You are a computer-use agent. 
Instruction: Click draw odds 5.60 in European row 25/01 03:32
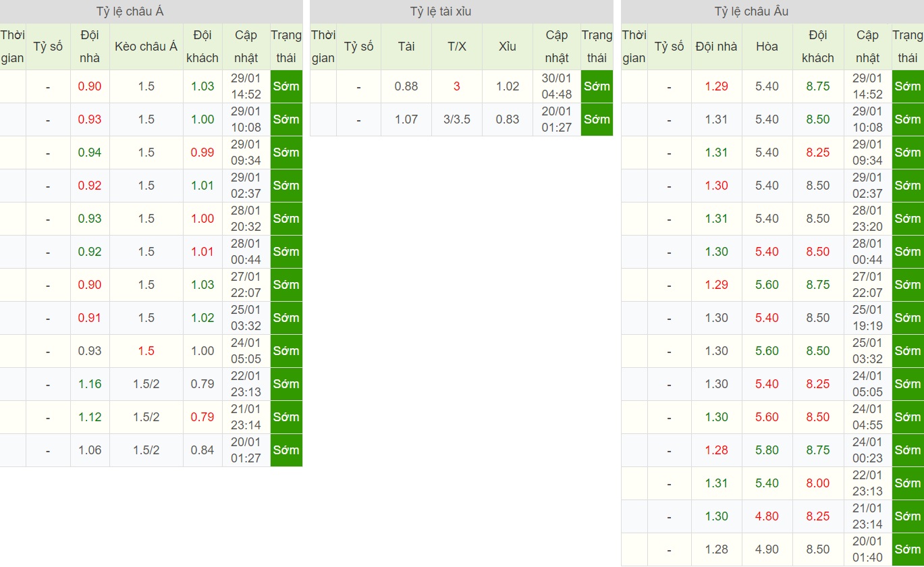pyautogui.click(x=767, y=351)
